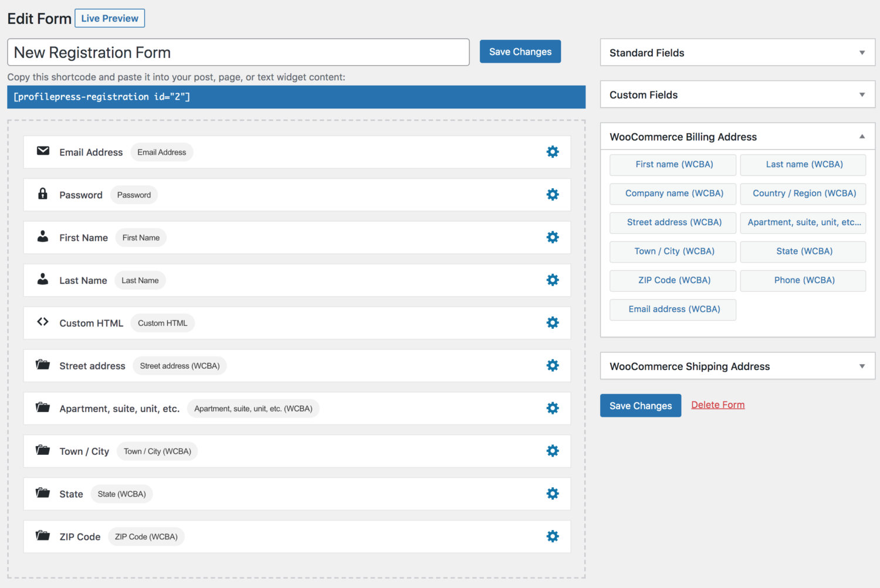Click the folder icon on State row

43,493
